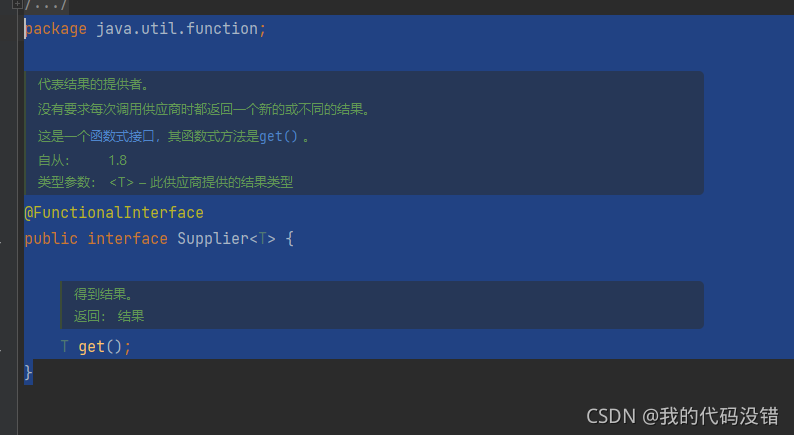Click return type T before get()

tap(64, 346)
